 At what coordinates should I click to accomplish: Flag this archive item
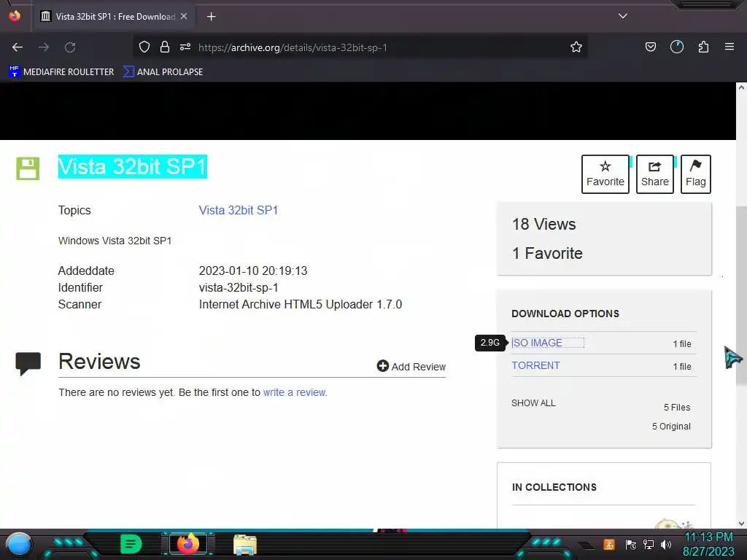click(695, 174)
